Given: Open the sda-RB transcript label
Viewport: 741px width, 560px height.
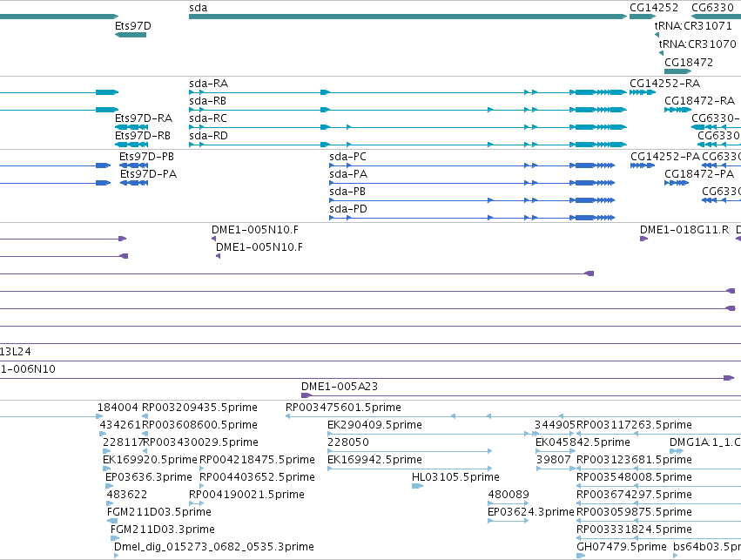Looking at the screenshot, I should click(207, 101).
